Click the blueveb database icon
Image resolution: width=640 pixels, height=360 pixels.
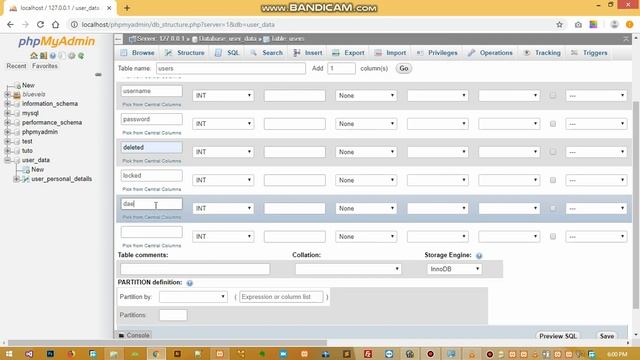[17, 95]
